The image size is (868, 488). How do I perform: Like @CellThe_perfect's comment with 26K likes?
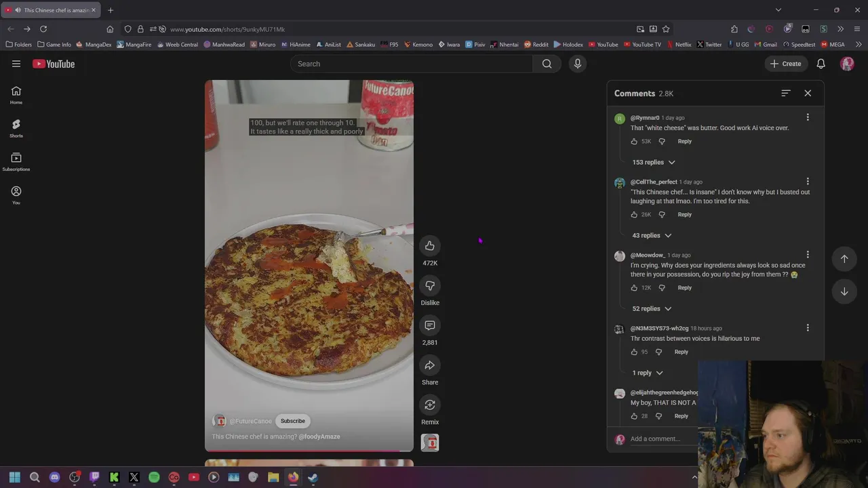tap(634, 214)
